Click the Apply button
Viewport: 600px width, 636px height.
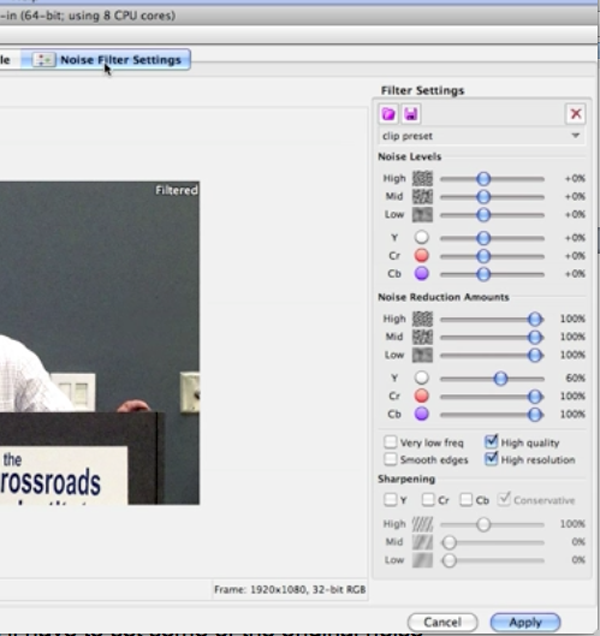pyautogui.click(x=525, y=622)
